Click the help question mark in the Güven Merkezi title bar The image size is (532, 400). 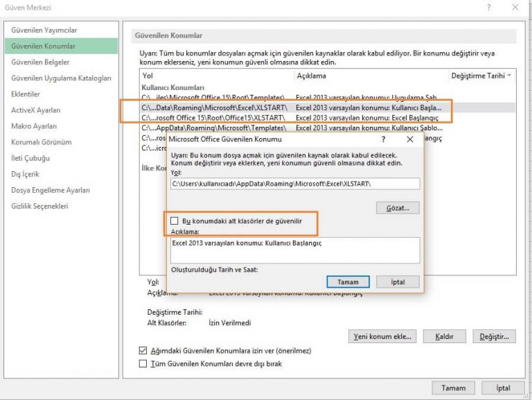point(489,7)
